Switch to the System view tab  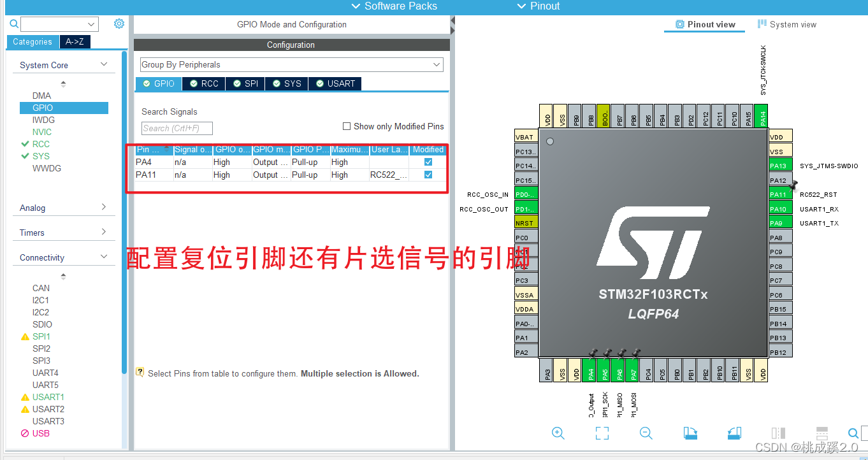coord(787,24)
